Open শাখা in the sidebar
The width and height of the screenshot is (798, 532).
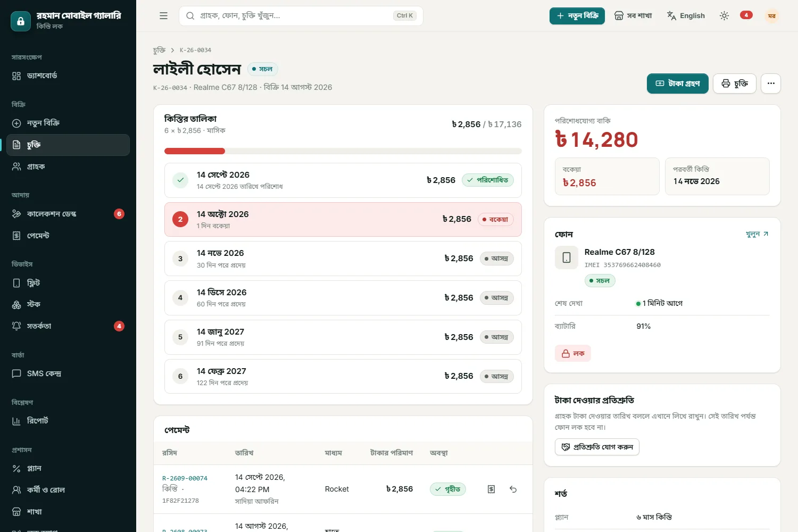coord(68,512)
